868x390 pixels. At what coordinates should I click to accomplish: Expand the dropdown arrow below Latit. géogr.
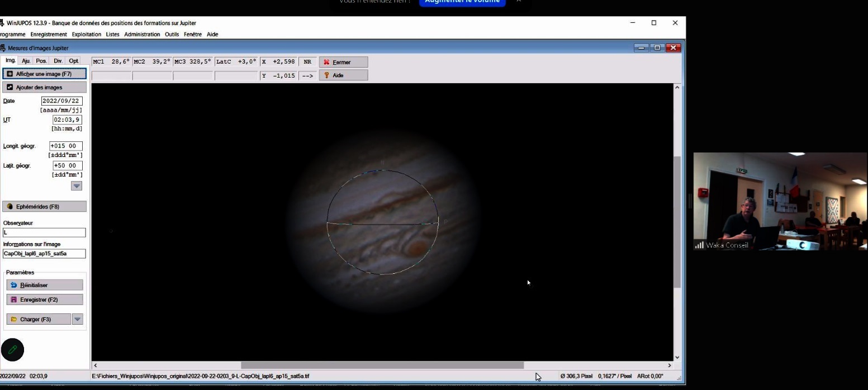pyautogui.click(x=77, y=186)
